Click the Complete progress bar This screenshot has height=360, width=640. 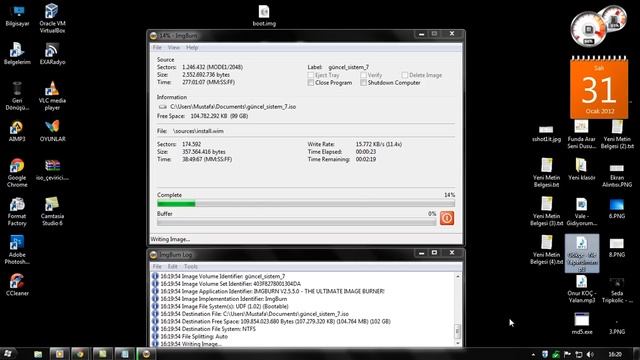pyautogui.click(x=306, y=204)
